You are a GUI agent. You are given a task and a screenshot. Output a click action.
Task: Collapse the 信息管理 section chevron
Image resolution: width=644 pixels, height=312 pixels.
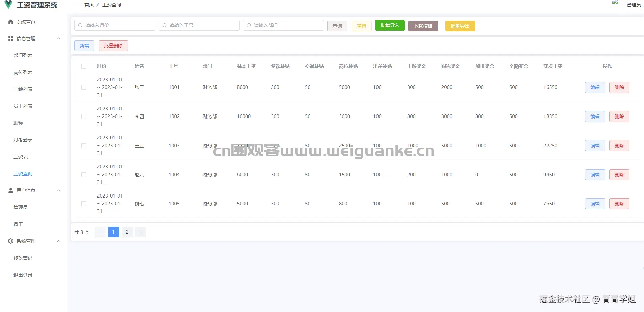(59, 38)
